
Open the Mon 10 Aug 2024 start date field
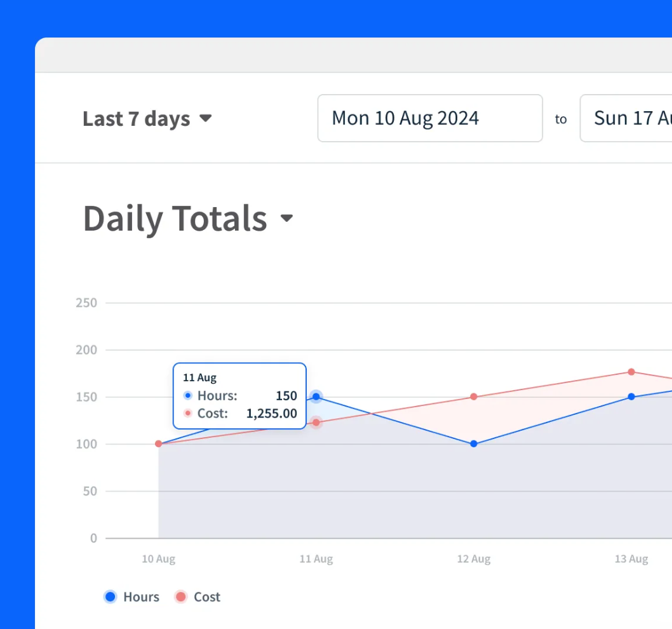click(430, 118)
